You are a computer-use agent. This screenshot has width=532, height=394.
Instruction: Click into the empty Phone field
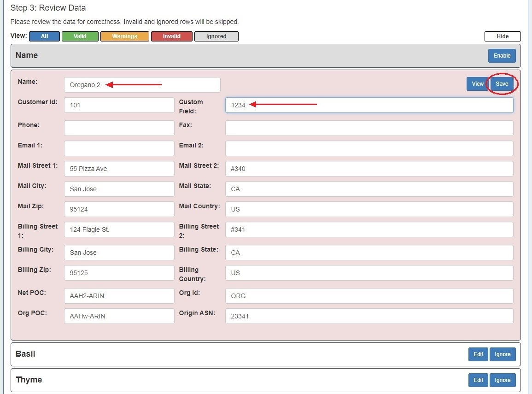[119, 128]
